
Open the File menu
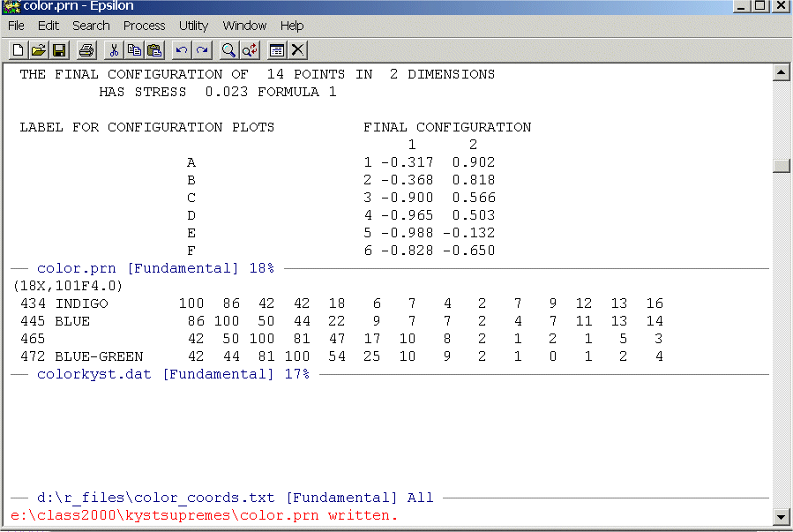(16, 26)
